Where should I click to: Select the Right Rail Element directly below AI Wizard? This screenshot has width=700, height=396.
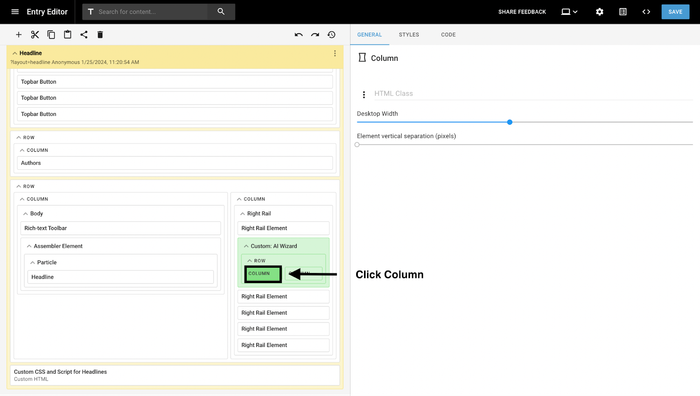pyautogui.click(x=283, y=296)
